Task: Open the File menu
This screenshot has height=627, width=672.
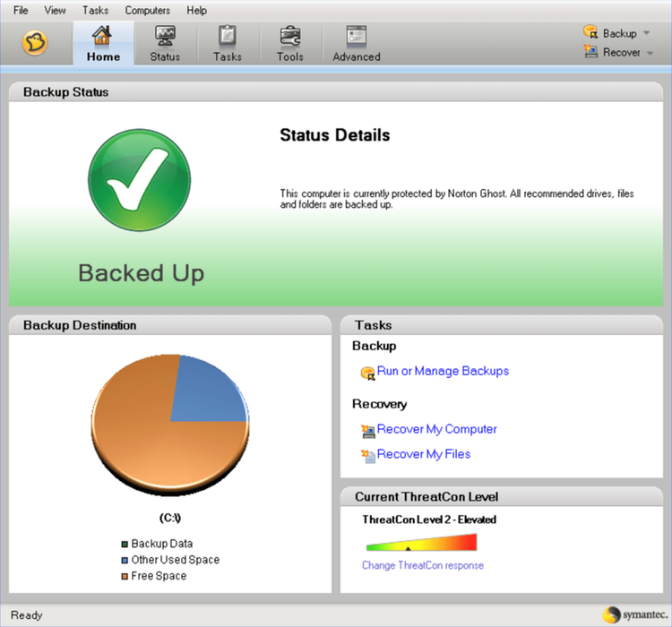Action: [21, 10]
